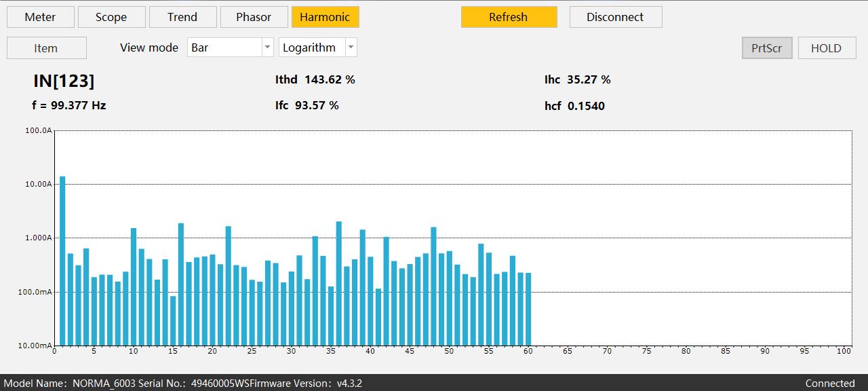868x391 pixels.
Task: Click the Disconnect button
Action: 615,17
